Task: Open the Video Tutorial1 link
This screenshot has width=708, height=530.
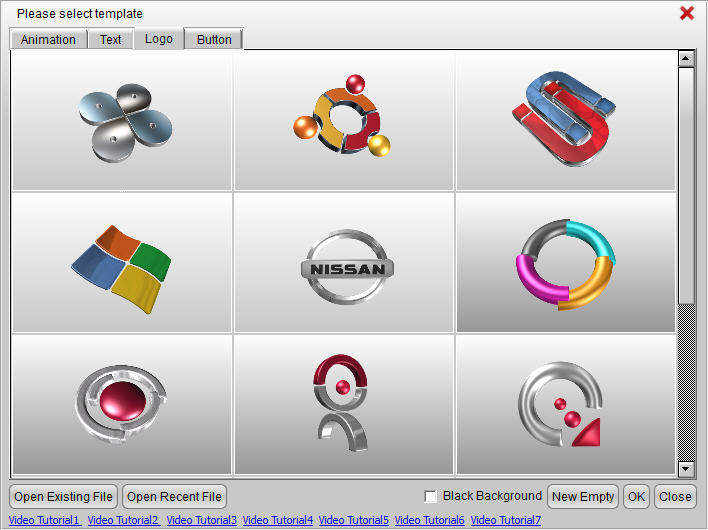Action: point(45,520)
